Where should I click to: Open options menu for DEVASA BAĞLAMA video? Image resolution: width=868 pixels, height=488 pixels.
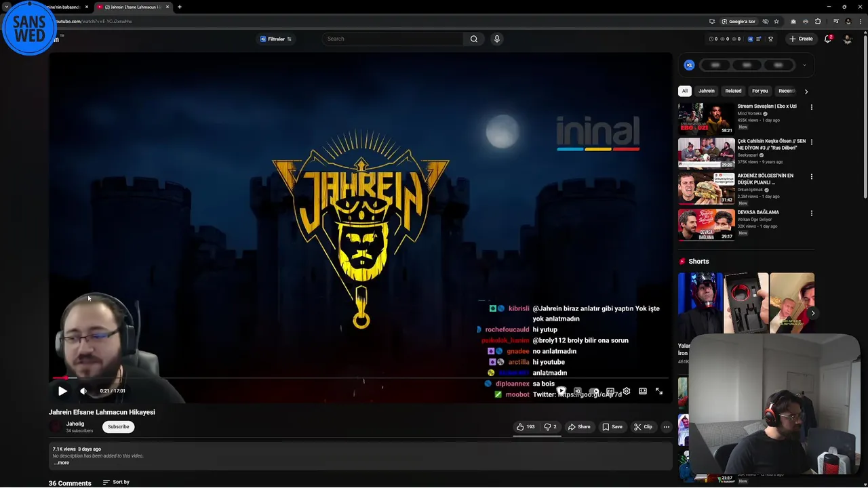811,213
